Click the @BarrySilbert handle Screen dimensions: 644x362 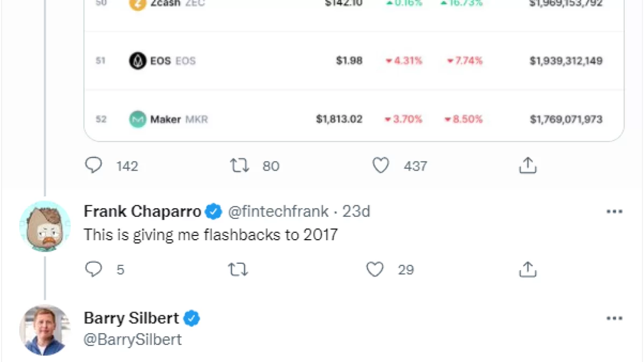[x=133, y=339]
